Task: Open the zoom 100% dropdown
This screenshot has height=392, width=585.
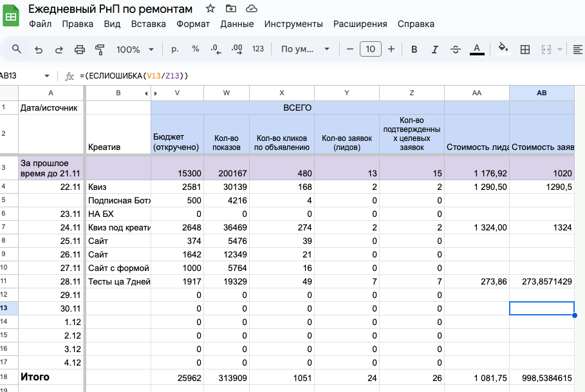Action: pos(135,49)
